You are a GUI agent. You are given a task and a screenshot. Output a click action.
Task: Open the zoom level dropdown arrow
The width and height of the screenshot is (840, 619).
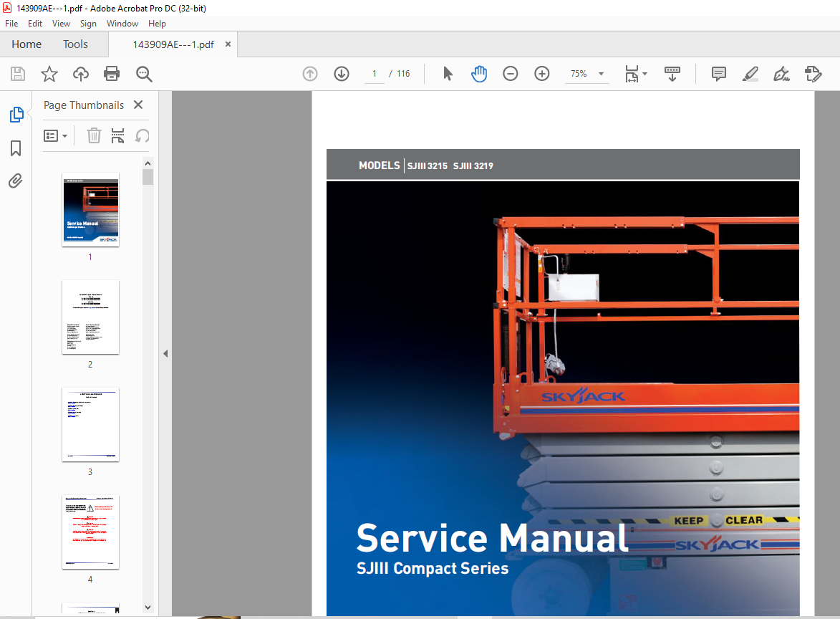click(x=601, y=74)
